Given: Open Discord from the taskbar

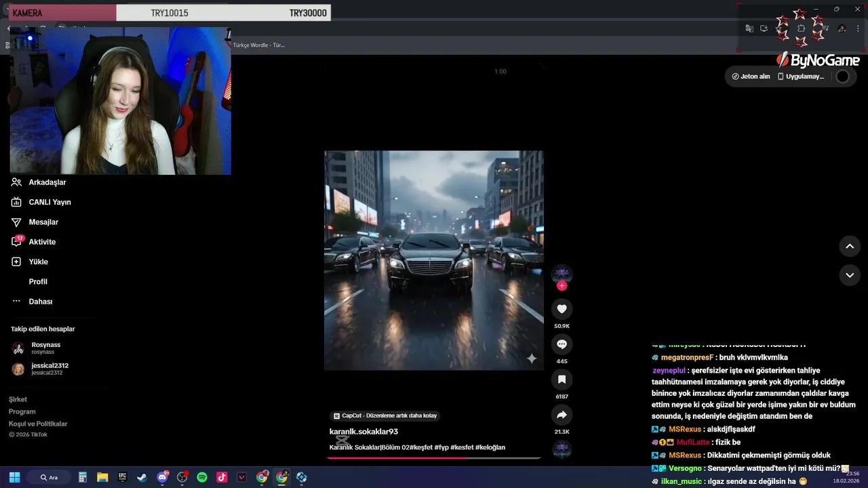Looking at the screenshot, I should [x=163, y=477].
